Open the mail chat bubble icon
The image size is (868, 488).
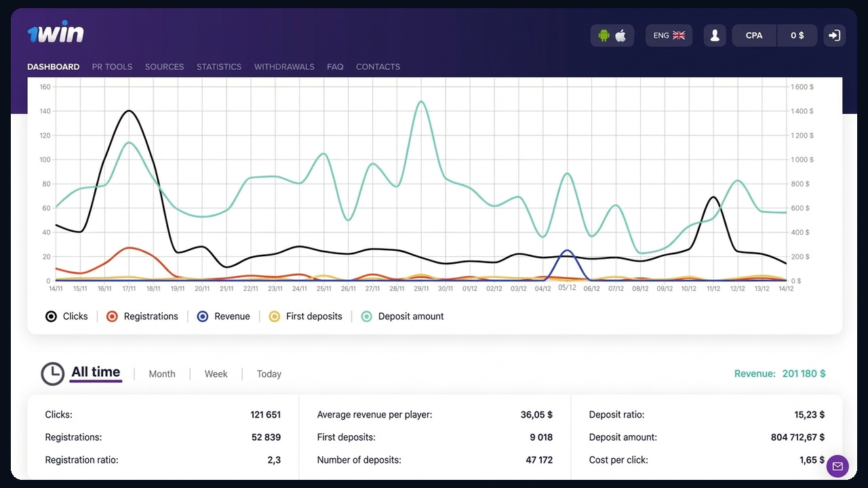837,466
